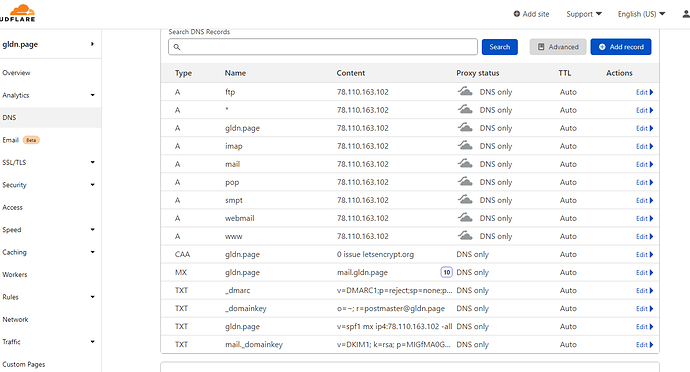Click the user account icon
Screen dimensions: 690x372
point(686,14)
